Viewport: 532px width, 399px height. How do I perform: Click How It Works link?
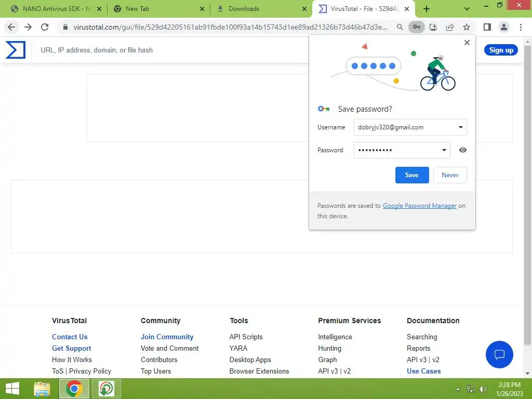tap(72, 360)
